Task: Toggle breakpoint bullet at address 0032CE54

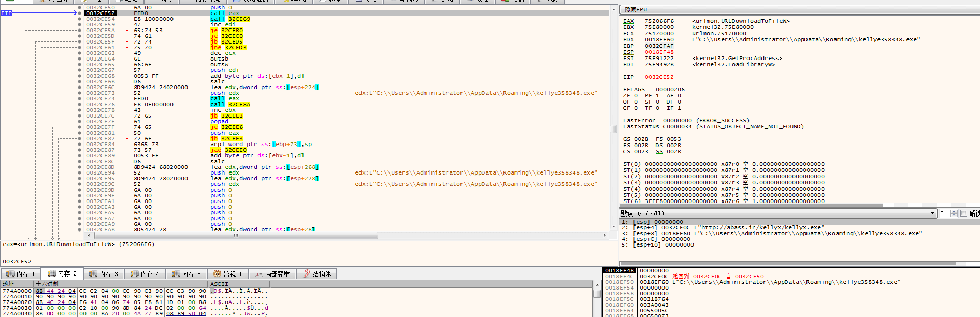Action: click(79, 19)
